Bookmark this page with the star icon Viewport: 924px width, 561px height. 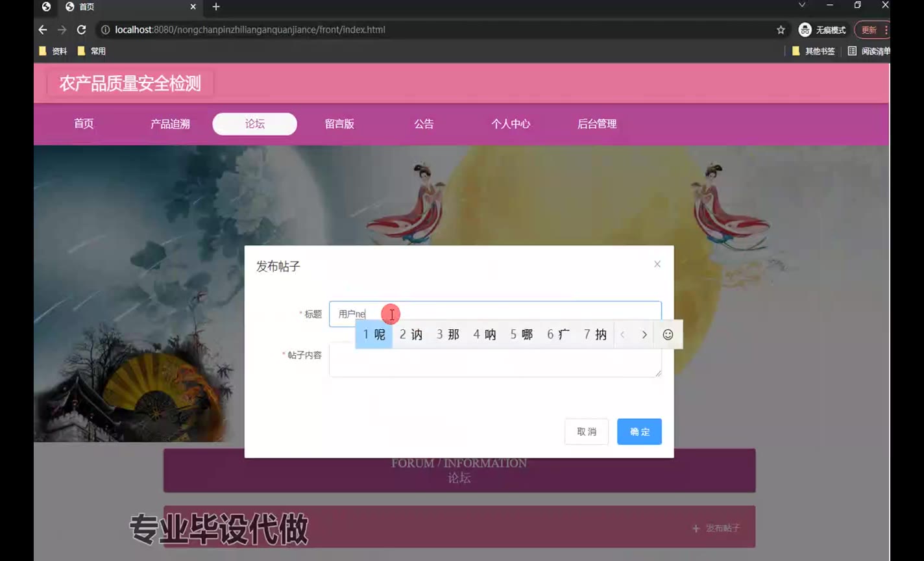click(x=781, y=30)
